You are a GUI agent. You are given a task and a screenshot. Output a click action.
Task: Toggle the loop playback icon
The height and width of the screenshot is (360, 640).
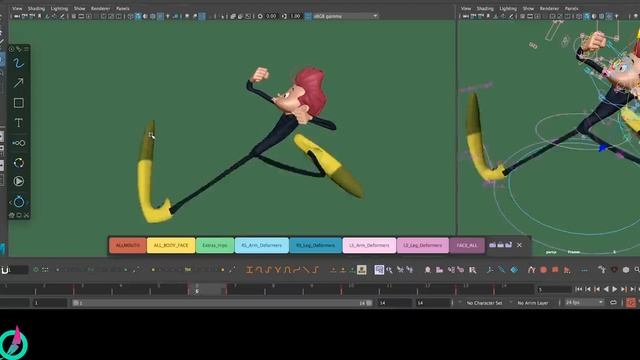(x=613, y=302)
